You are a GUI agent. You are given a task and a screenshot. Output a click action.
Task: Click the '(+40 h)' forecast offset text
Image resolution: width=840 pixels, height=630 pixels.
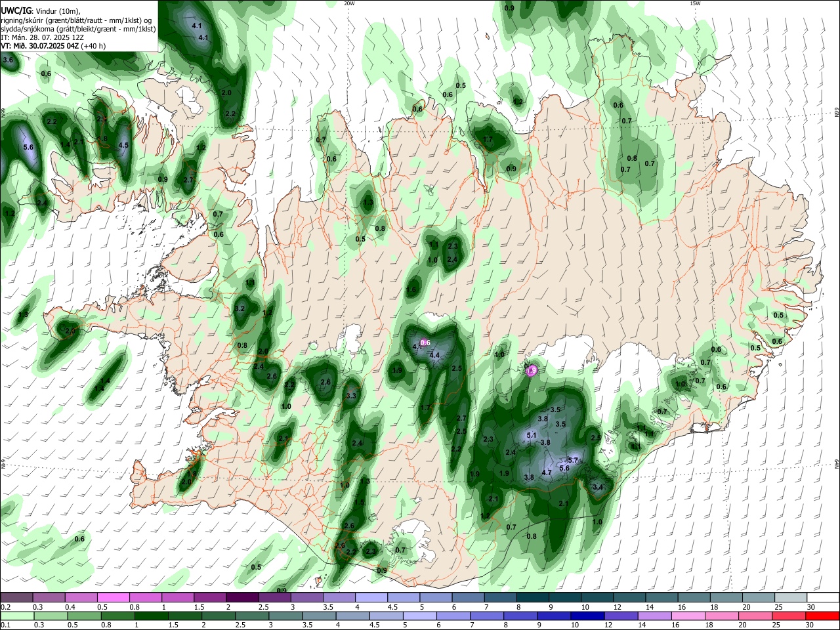[94, 46]
